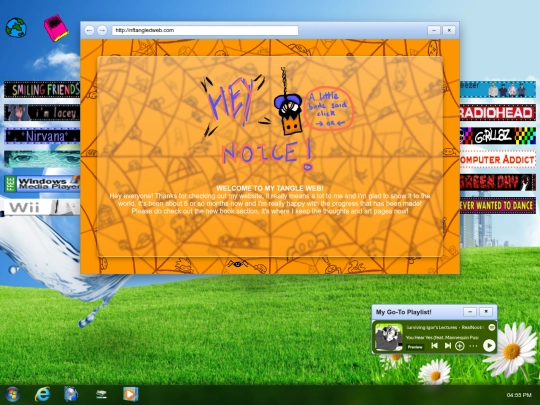Click the Nirvana banner

(x=42, y=136)
